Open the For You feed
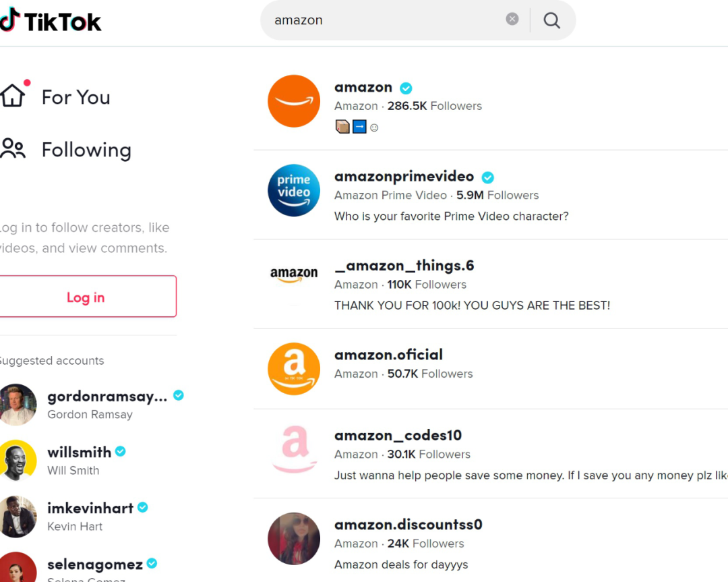This screenshot has height=582, width=728. [56, 96]
